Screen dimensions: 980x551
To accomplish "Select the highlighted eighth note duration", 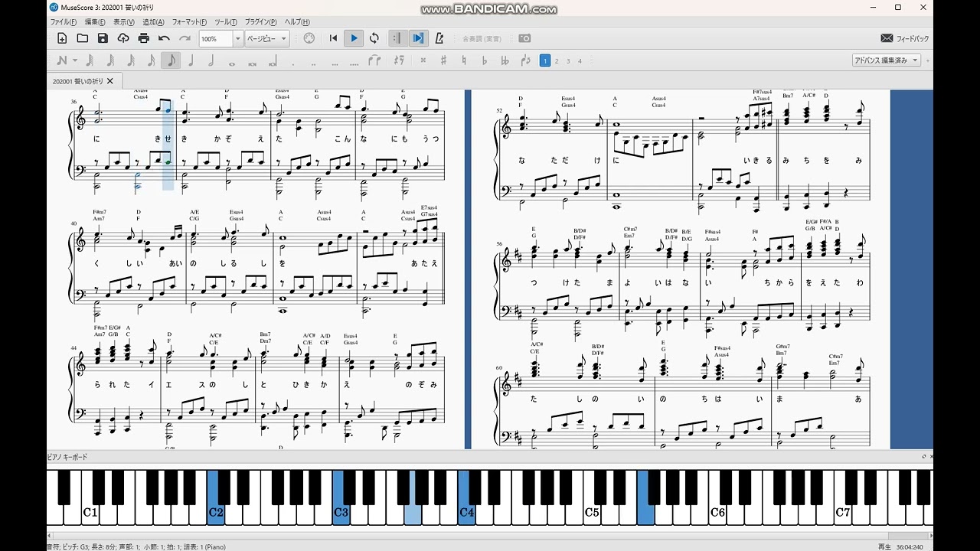I will (x=171, y=60).
